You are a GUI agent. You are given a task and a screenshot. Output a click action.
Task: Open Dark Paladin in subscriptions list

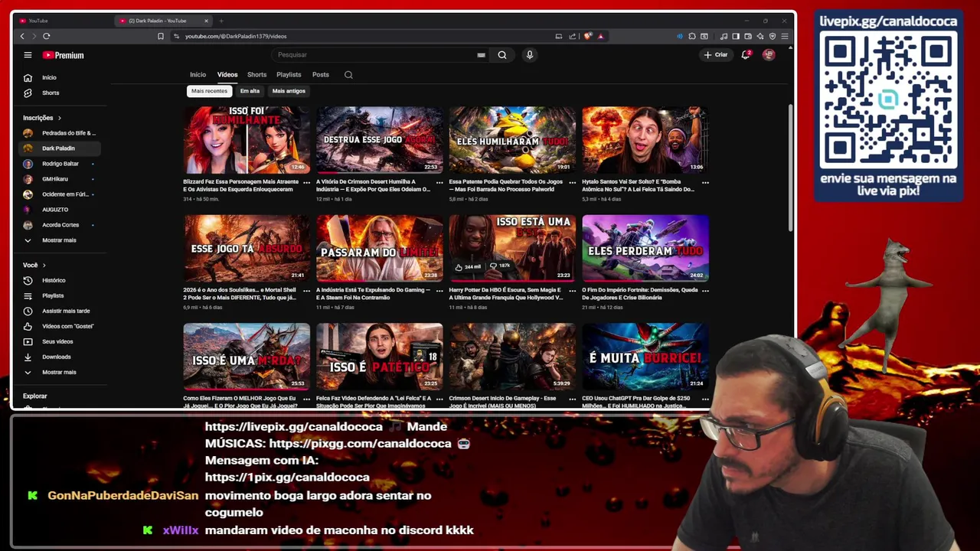[x=61, y=148]
